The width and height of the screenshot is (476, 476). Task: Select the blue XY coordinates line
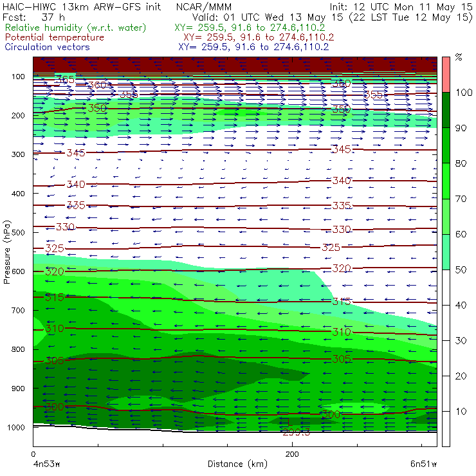pyautogui.click(x=253, y=47)
